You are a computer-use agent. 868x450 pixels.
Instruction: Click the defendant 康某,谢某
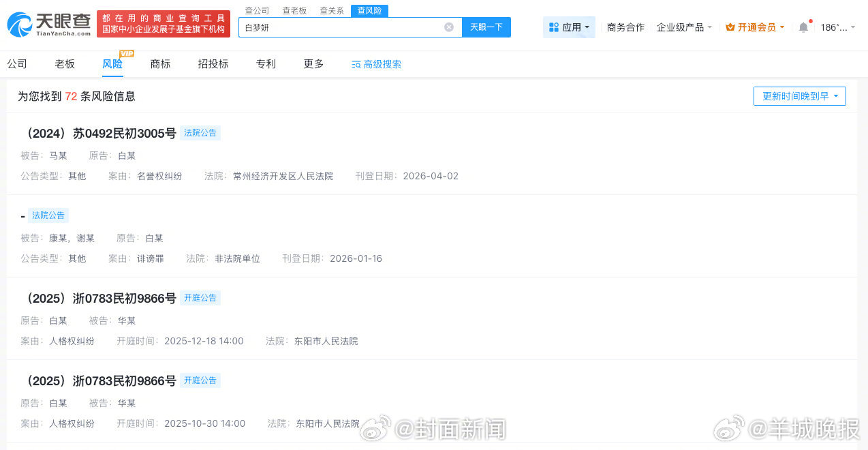click(x=72, y=238)
